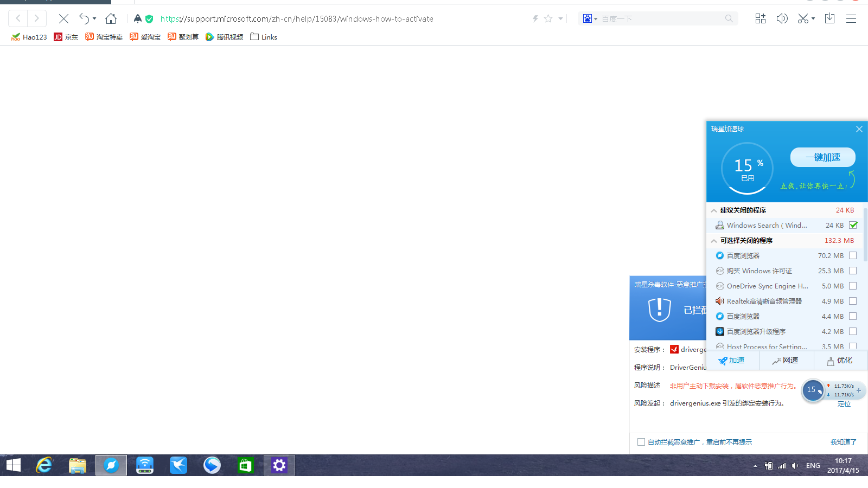Switch to the 加速 tab
868x488 pixels.
732,361
